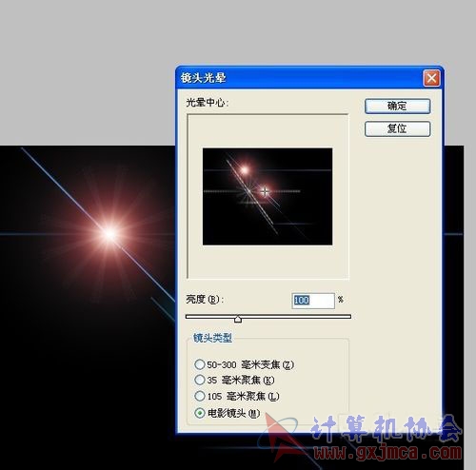Image resolution: width=476 pixels, height=470 pixels.
Task: Click the 镜头类型 group heading
Action: click(212, 338)
